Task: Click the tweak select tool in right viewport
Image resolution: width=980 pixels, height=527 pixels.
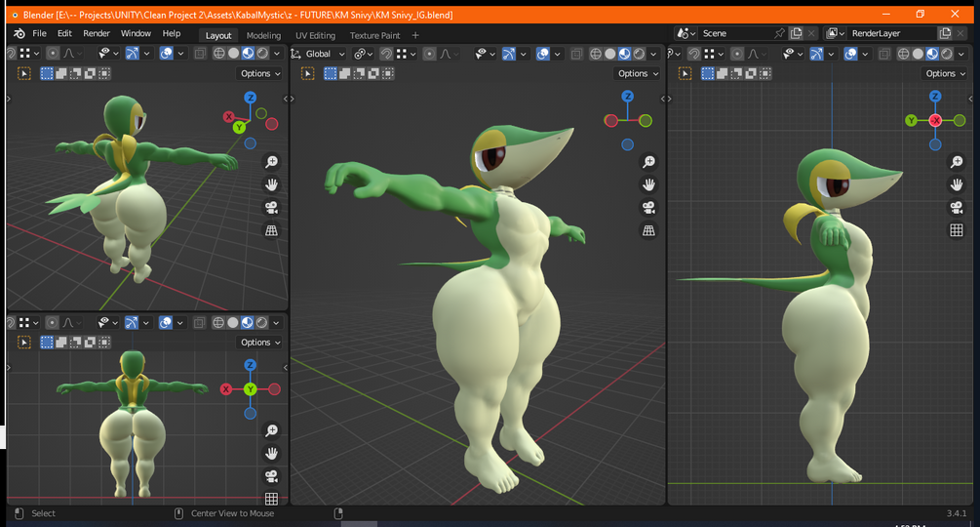Action: (685, 74)
